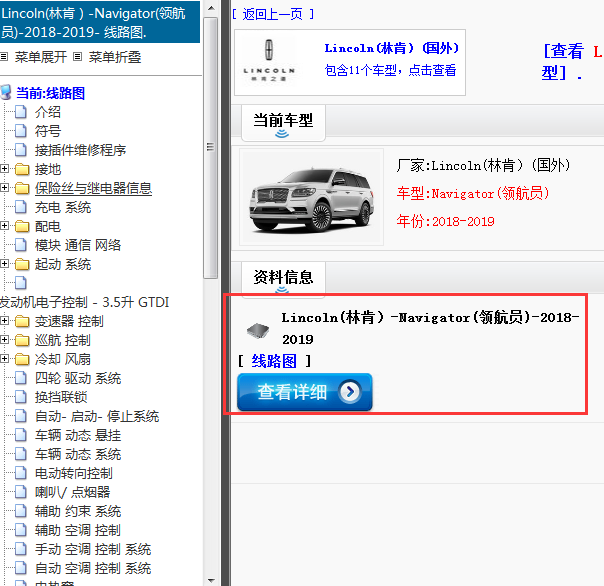
Task: Click the document icon beside 四轮 驱动 系统
Action: [21, 378]
